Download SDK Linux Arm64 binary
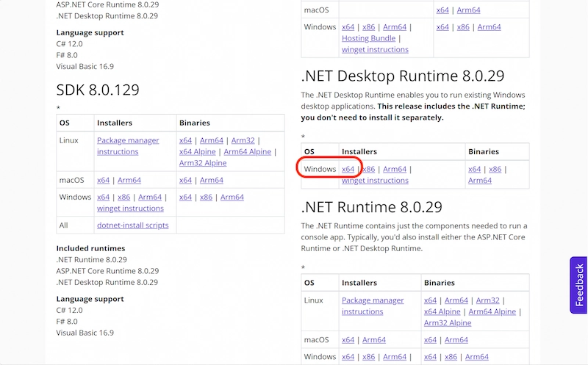588x365 pixels. [x=212, y=140]
